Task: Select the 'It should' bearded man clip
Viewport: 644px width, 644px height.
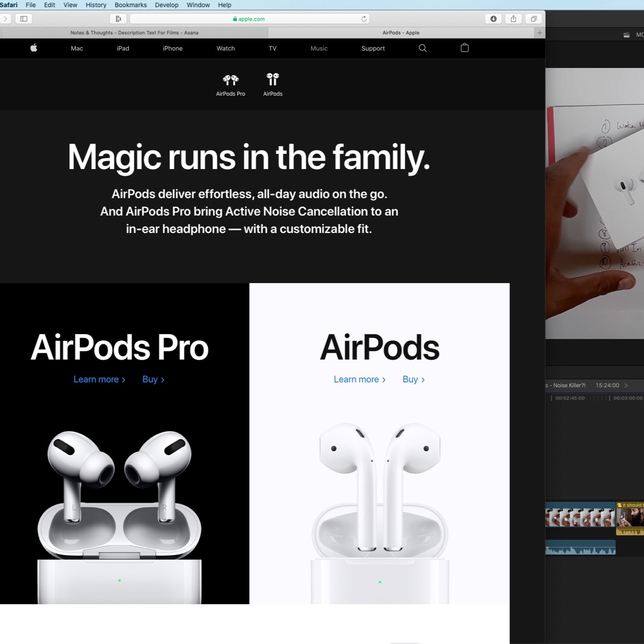Action: pyautogui.click(x=630, y=518)
